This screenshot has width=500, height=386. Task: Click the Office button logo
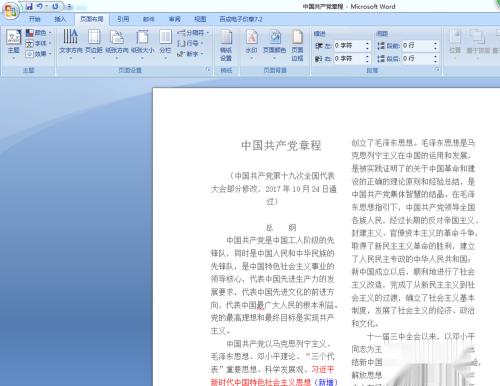pyautogui.click(x=11, y=11)
